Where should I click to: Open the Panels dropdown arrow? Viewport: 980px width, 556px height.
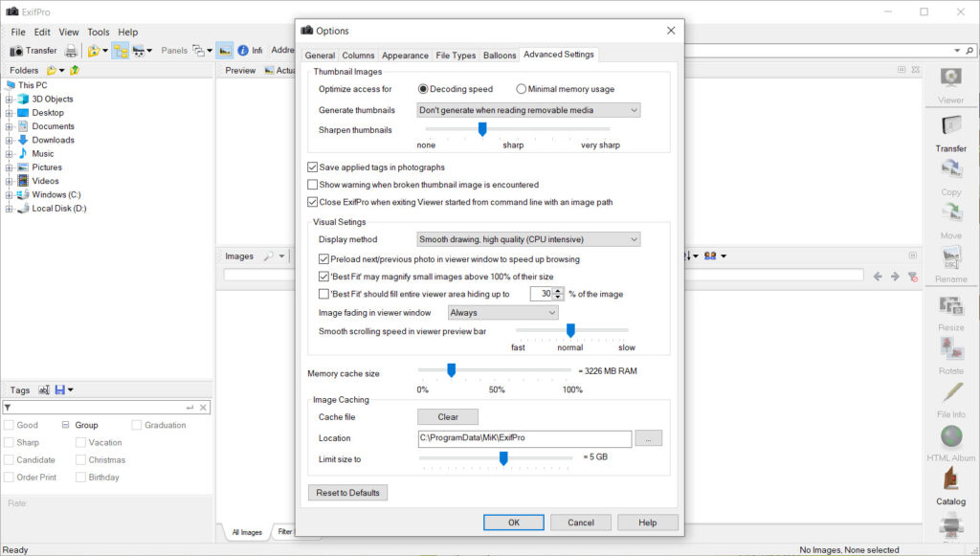tap(210, 51)
